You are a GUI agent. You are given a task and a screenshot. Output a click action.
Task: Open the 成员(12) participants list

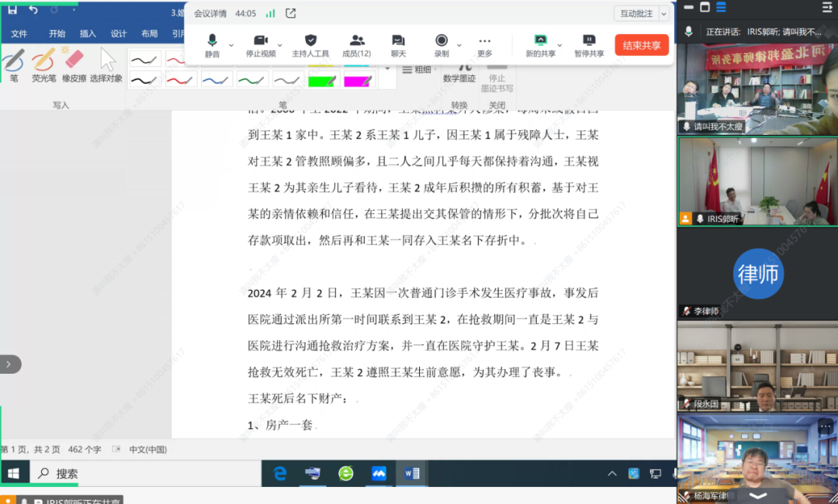(x=355, y=44)
